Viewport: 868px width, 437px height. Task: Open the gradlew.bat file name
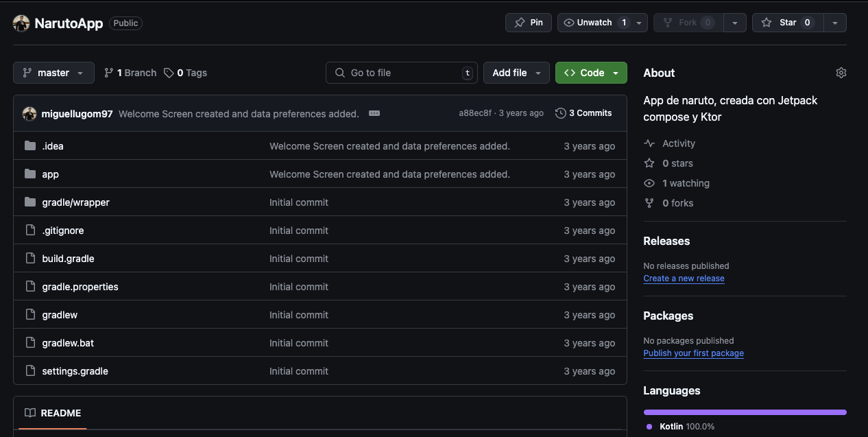68,343
